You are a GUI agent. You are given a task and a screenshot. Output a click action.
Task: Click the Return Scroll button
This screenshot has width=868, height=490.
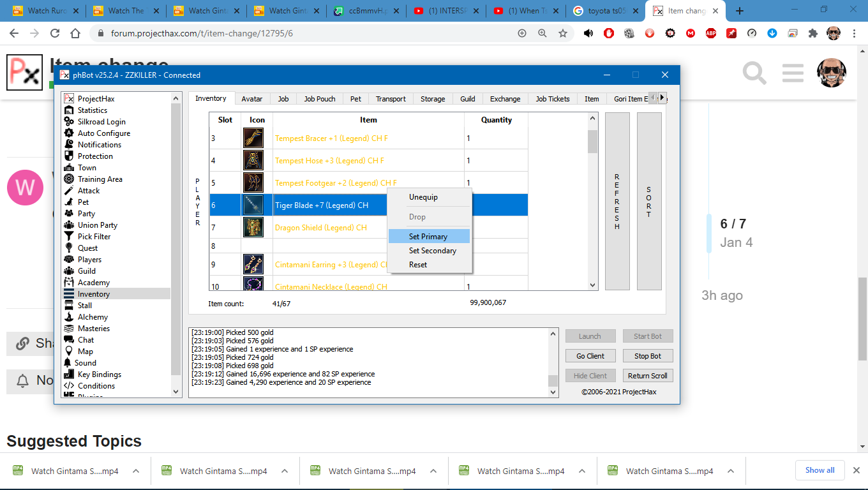(647, 376)
